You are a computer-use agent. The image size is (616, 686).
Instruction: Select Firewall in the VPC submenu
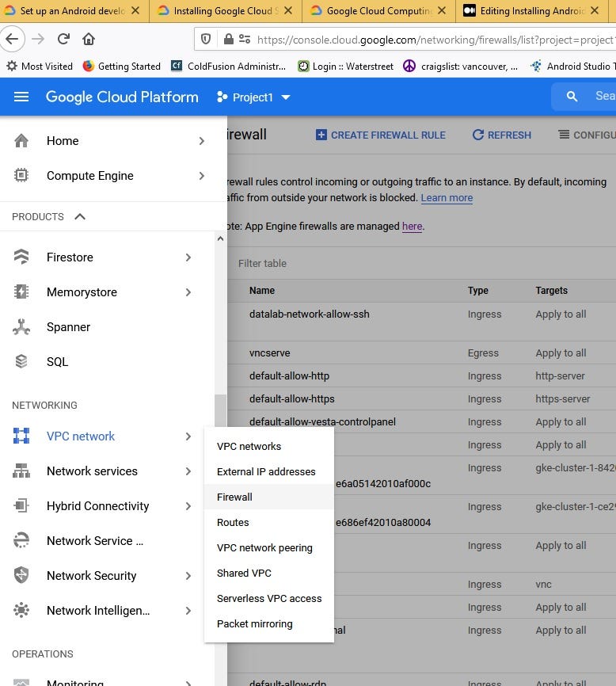[x=269, y=497]
